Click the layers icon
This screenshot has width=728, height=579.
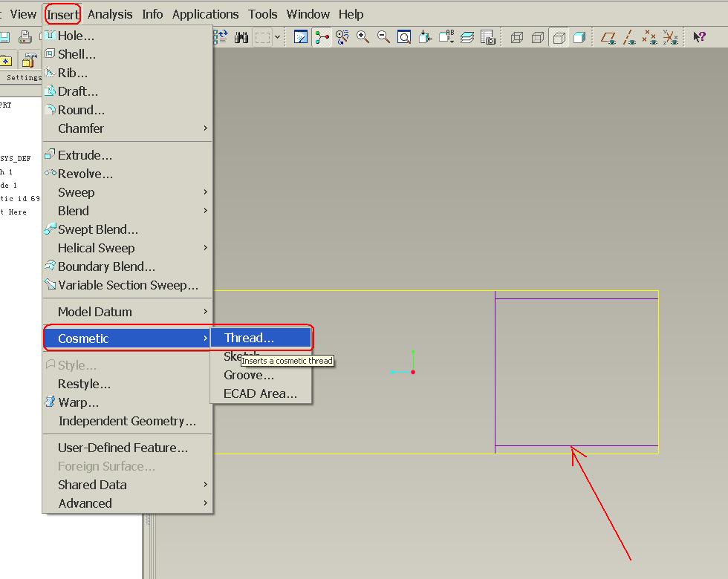click(x=467, y=37)
